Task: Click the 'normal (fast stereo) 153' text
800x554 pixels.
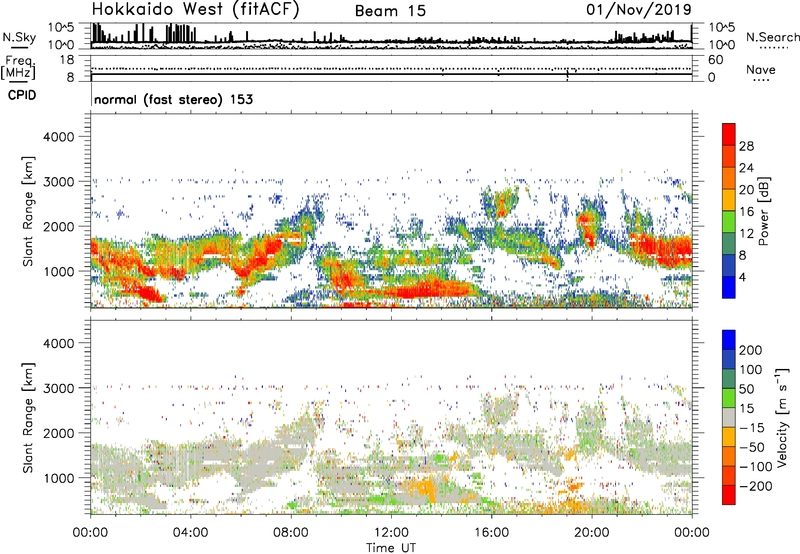Action: 173,99
